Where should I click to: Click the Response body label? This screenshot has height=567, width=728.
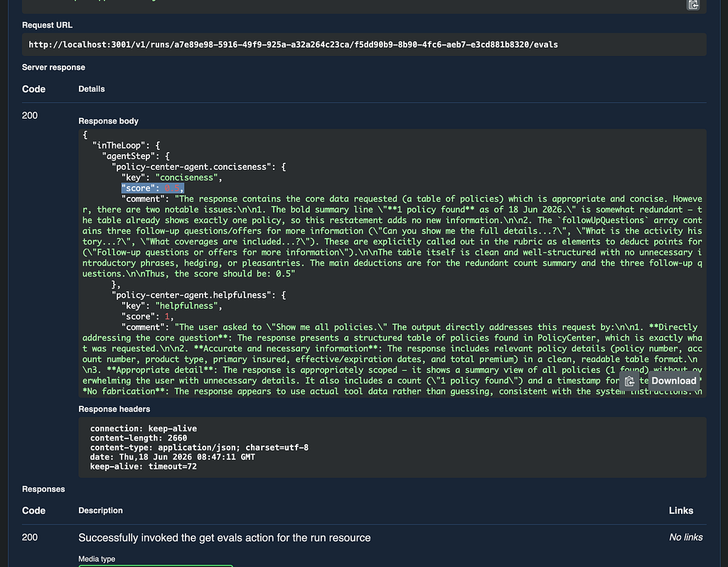pos(108,121)
